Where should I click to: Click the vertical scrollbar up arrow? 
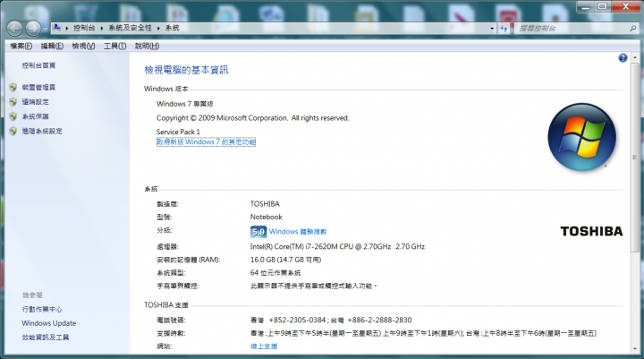tap(635, 57)
